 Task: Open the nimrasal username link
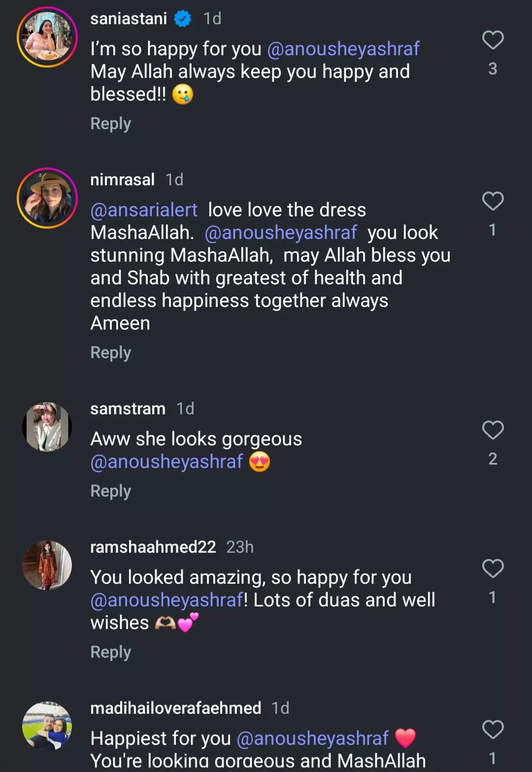pos(123,180)
